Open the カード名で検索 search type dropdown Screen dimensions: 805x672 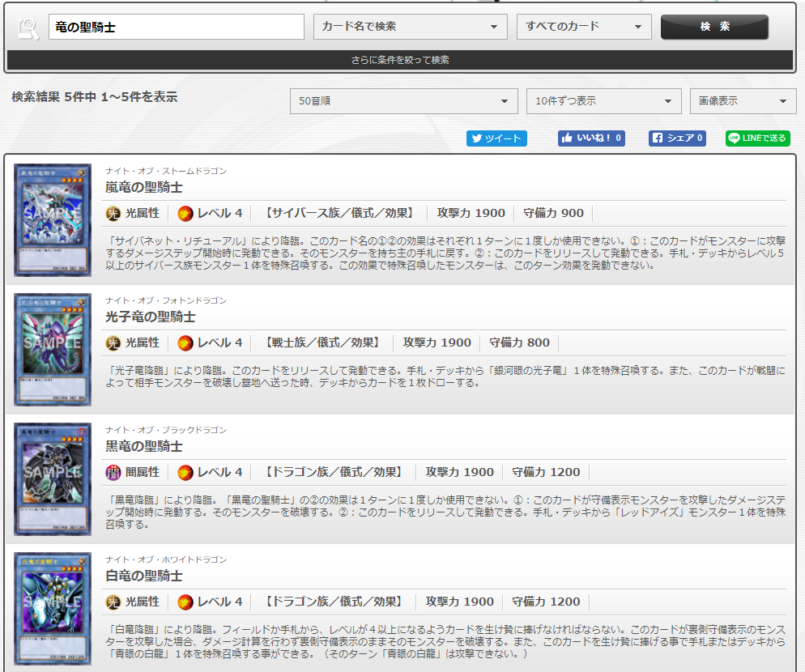(410, 27)
